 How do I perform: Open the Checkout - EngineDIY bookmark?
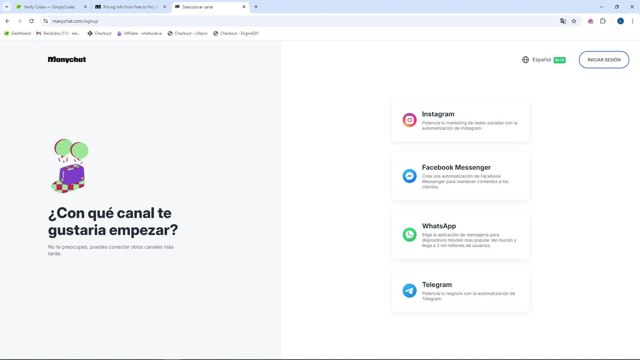click(236, 33)
